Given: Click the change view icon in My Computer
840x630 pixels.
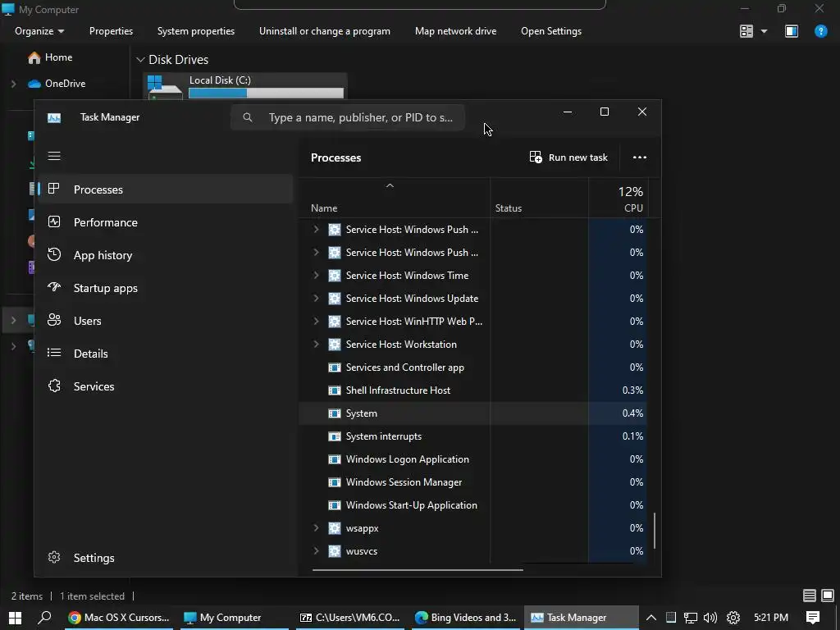Looking at the screenshot, I should point(746,31).
